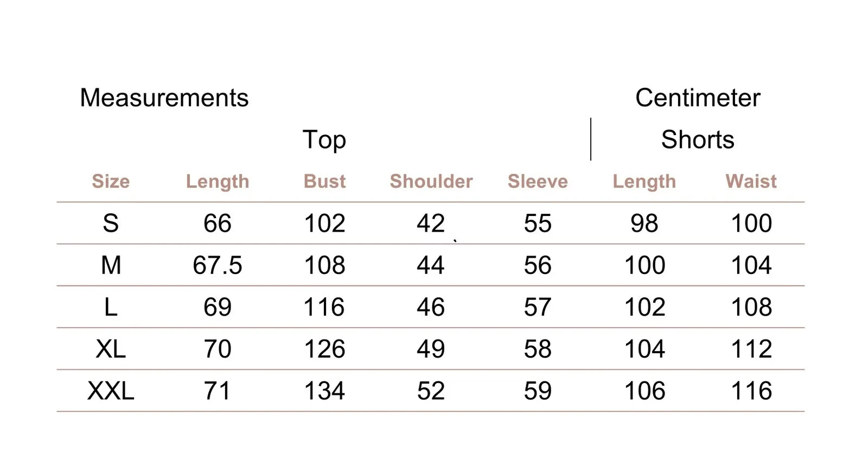
Task: Click the 49 shoulder value for XL
Action: coord(431,349)
